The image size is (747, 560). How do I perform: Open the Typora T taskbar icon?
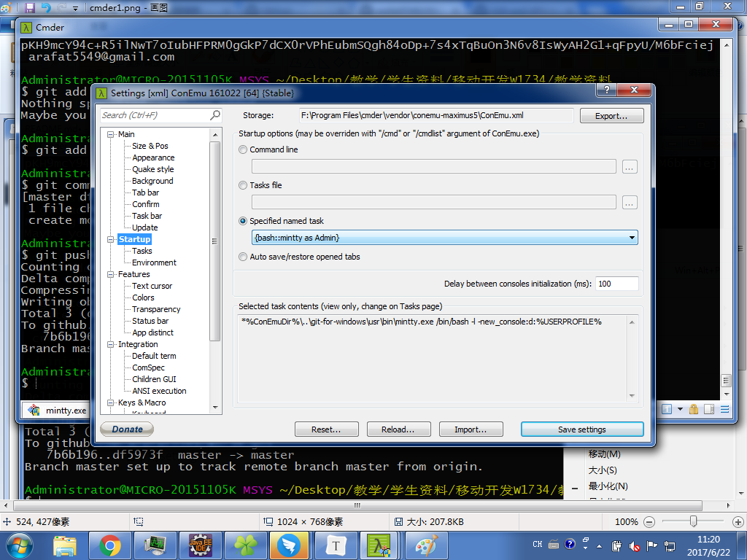coord(336,545)
